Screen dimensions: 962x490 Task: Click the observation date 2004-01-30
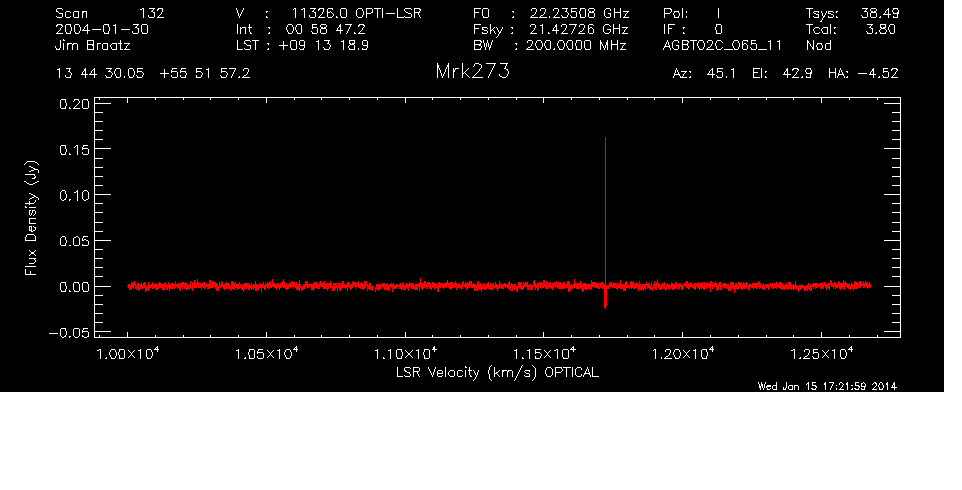102,29
